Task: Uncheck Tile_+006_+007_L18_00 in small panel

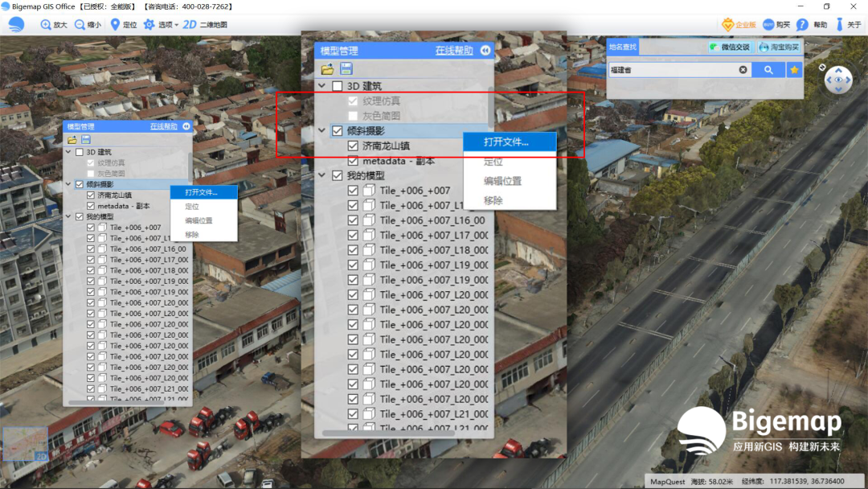Action: pyautogui.click(x=91, y=270)
